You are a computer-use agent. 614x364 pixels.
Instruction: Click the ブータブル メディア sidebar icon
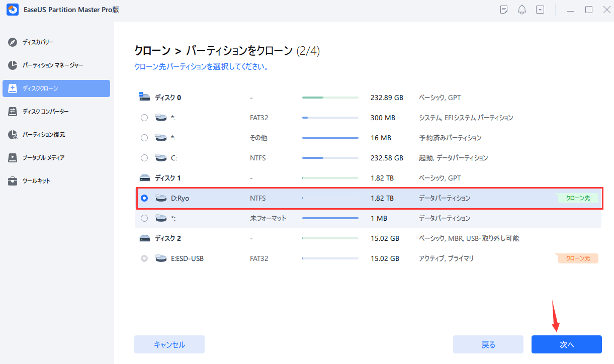point(13,158)
